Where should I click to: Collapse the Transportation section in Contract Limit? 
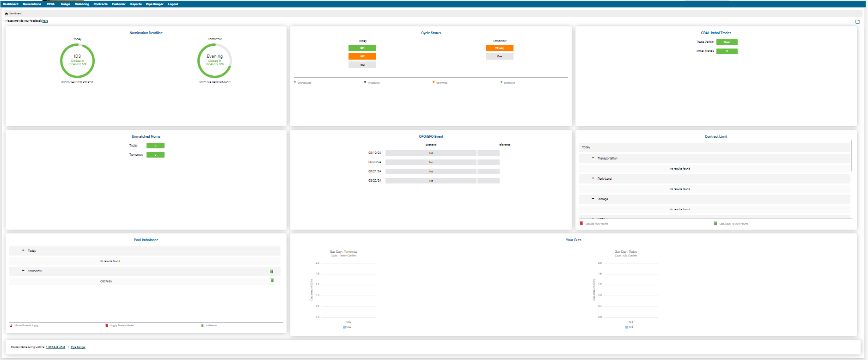pos(593,158)
